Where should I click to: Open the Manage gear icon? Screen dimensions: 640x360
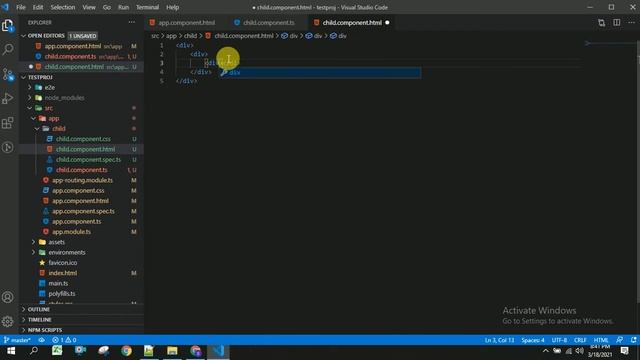point(8,322)
